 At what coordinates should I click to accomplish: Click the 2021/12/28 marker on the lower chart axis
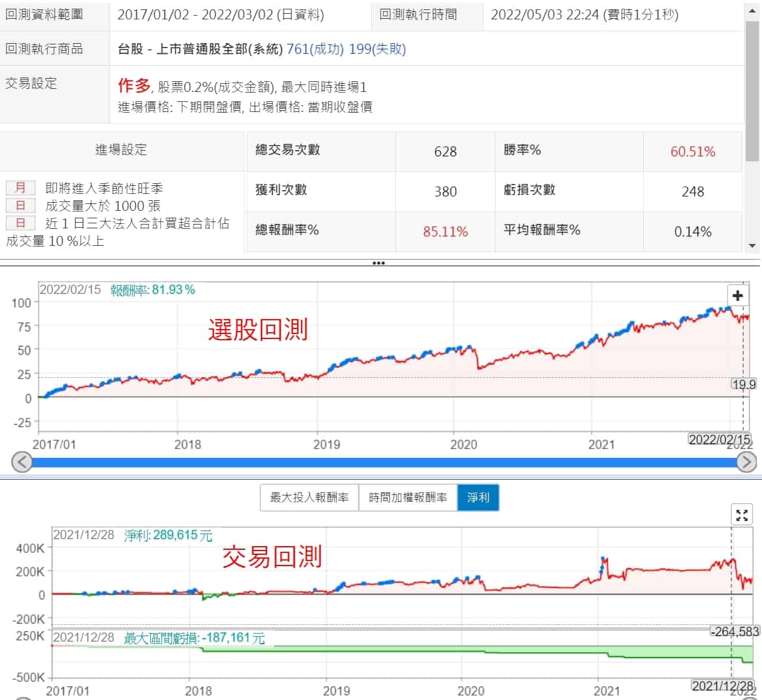pos(723,686)
